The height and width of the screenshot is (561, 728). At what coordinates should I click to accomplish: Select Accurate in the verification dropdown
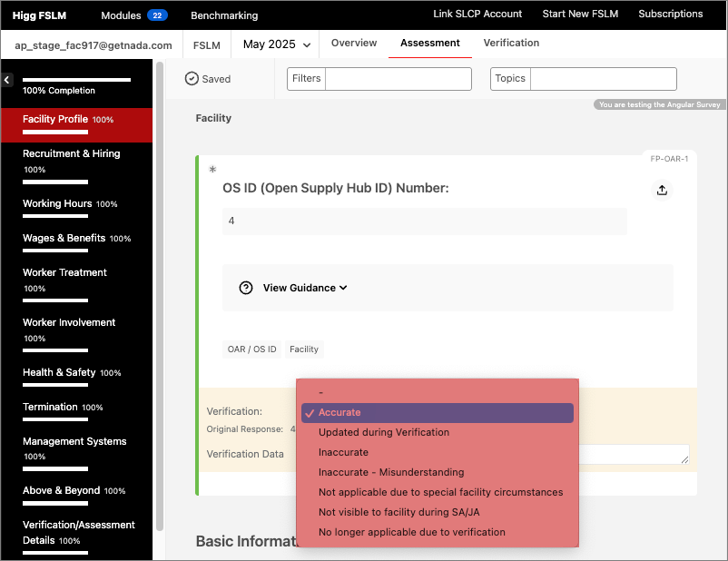437,413
